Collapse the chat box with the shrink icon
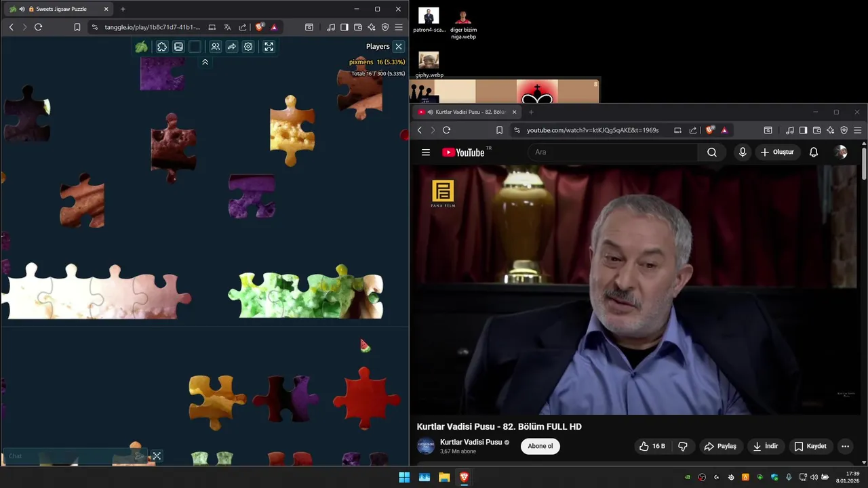Image resolution: width=868 pixels, height=488 pixels. tap(157, 456)
